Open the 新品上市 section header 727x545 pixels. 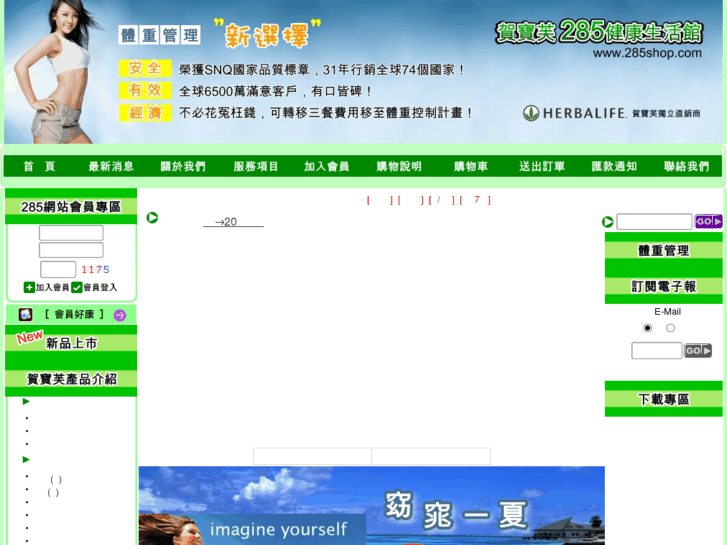click(x=71, y=343)
